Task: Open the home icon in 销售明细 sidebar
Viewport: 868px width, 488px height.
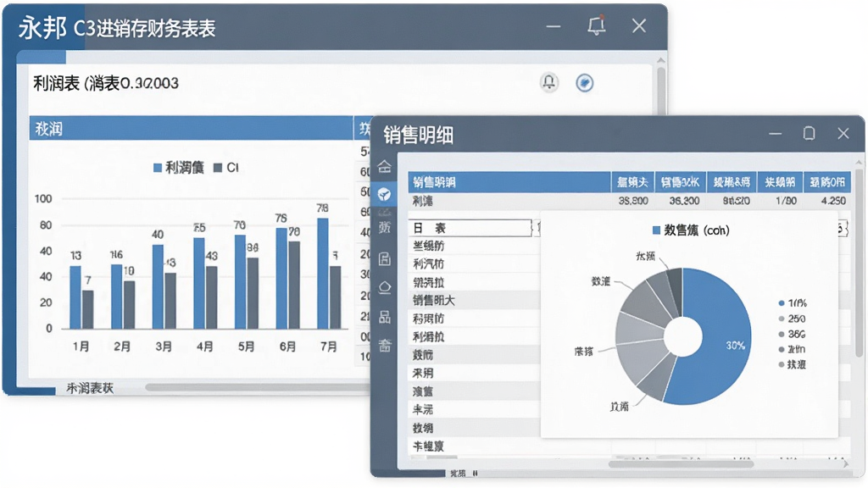Action: pos(384,167)
